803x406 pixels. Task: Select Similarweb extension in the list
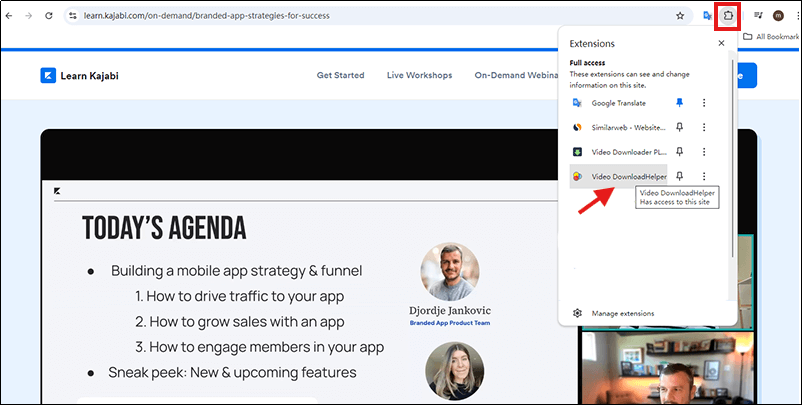619,127
